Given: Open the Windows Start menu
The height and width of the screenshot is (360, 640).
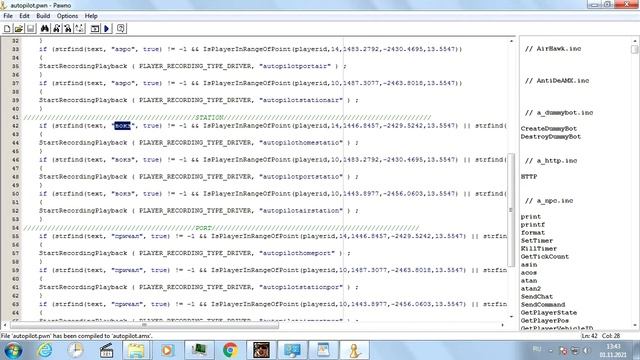Looking at the screenshot, I should pos(13,351).
